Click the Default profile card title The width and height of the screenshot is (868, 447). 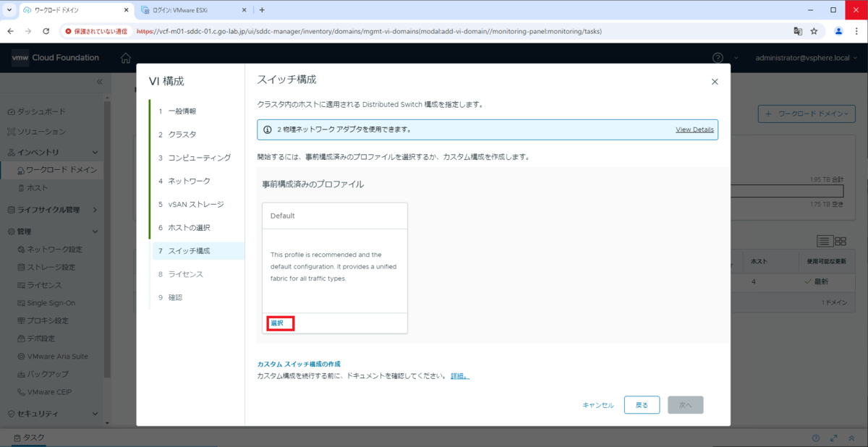pyautogui.click(x=283, y=216)
